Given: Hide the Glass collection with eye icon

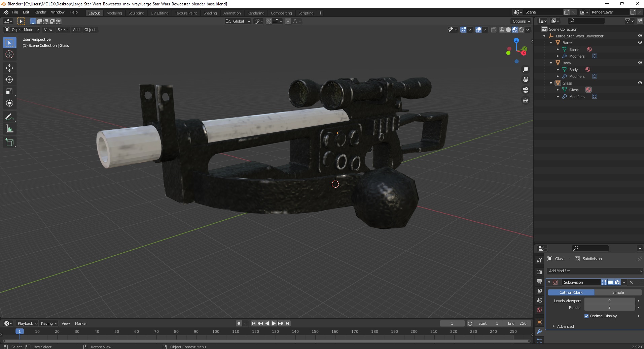Looking at the screenshot, I should coord(640,83).
